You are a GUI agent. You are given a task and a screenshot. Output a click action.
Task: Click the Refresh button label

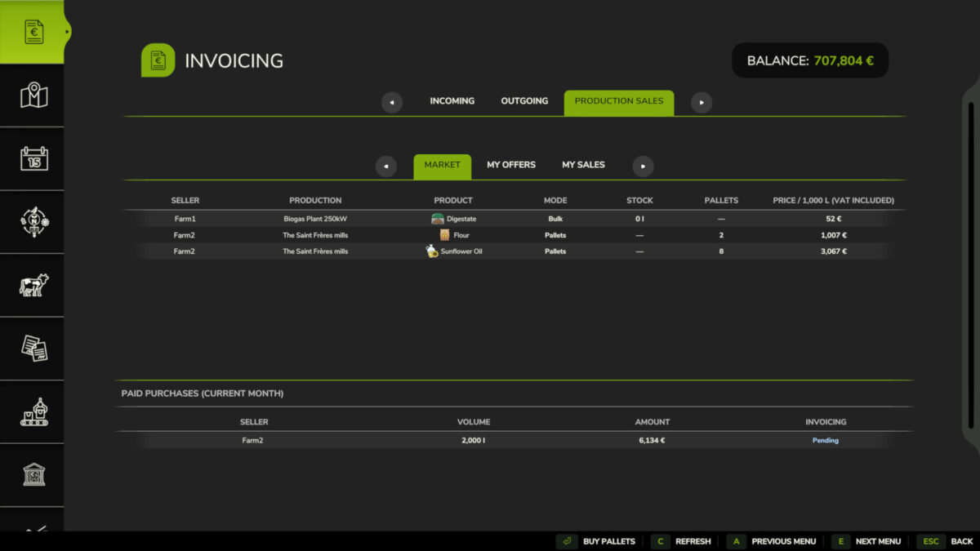click(693, 541)
